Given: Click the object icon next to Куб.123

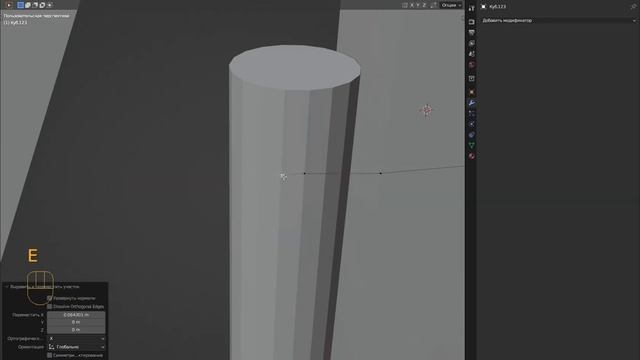Looking at the screenshot, I should [484, 7].
